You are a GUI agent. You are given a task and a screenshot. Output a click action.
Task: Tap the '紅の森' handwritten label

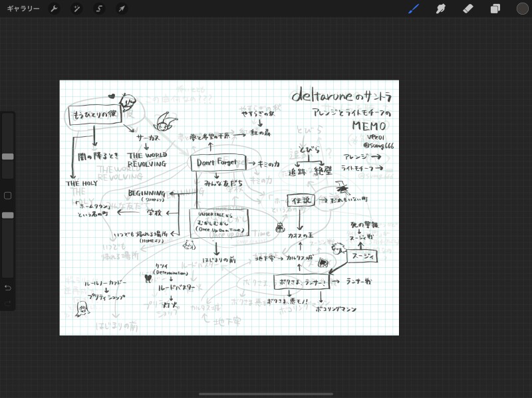[x=261, y=133]
